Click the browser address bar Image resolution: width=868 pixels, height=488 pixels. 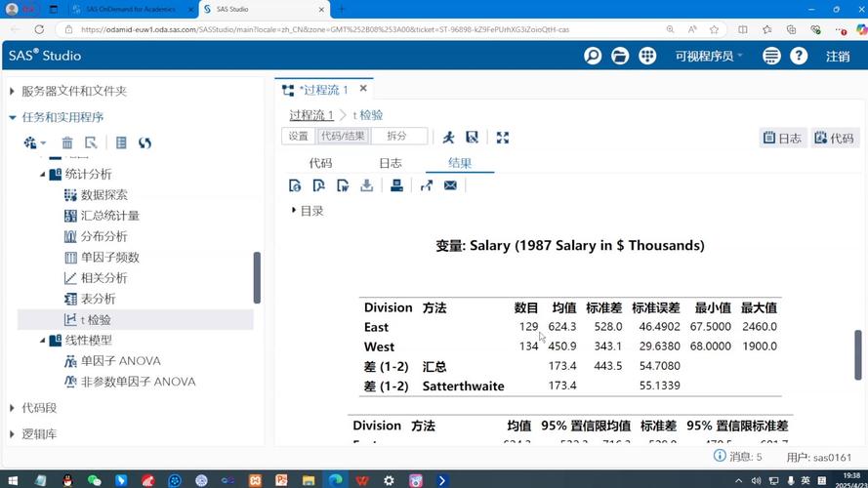point(360,29)
